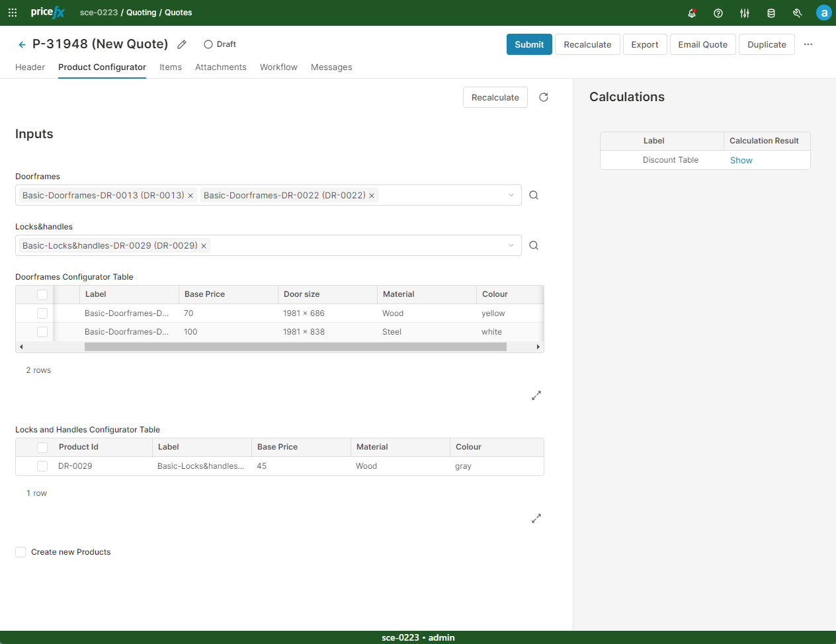Screen dimensions: 836x644
Task: Click the sce-0223 breadcrumb
Action: pos(99,13)
